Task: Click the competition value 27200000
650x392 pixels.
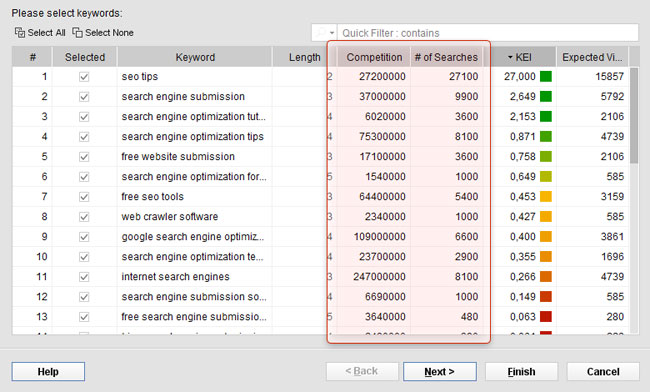Action: 382,77
